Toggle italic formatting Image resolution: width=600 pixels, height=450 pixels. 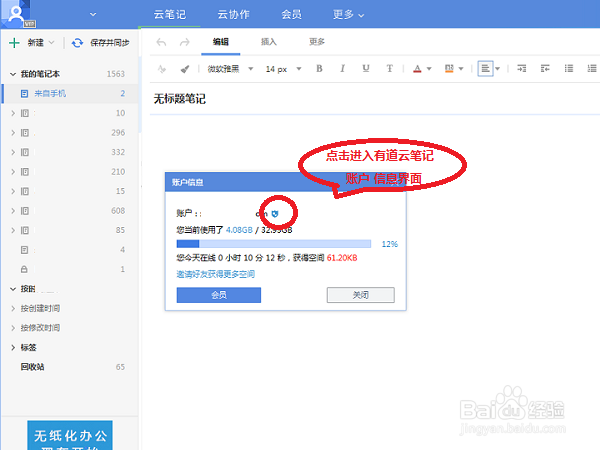tap(342, 68)
